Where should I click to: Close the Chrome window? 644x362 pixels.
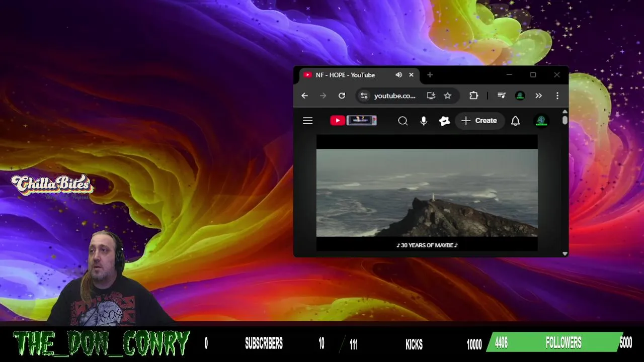(x=556, y=75)
